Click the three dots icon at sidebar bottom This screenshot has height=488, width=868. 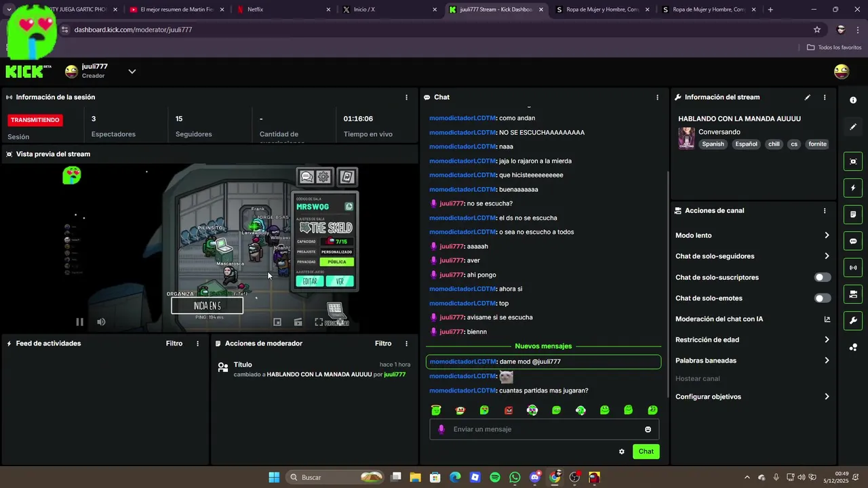[853, 348]
